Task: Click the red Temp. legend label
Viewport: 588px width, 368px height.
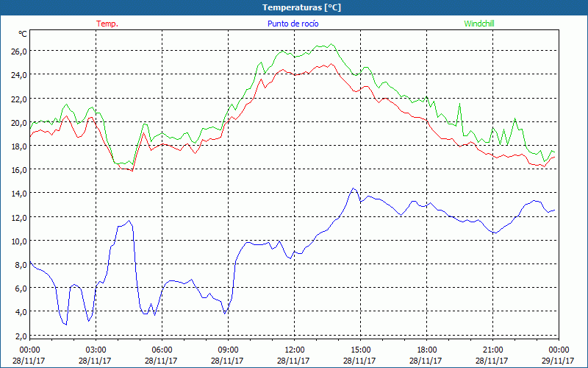Action: (x=107, y=24)
